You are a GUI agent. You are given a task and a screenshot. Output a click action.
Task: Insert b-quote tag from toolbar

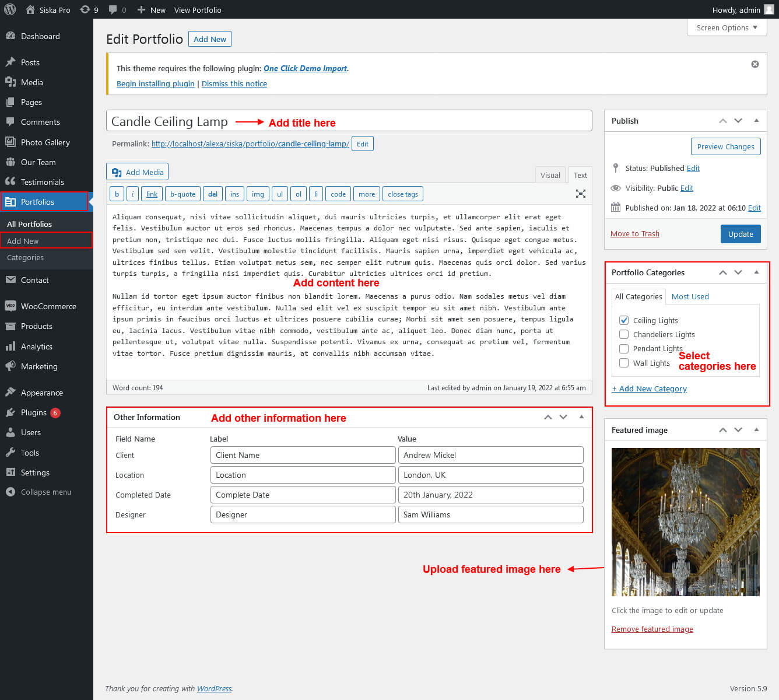(x=183, y=194)
